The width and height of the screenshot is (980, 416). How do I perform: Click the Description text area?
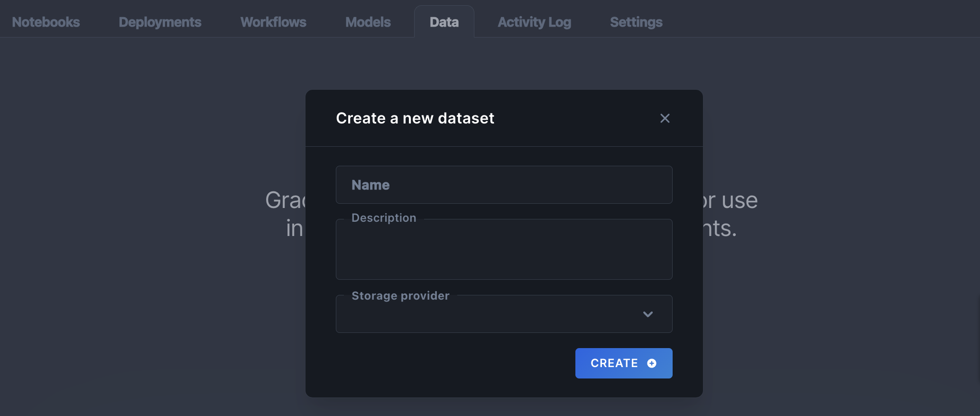click(504, 249)
